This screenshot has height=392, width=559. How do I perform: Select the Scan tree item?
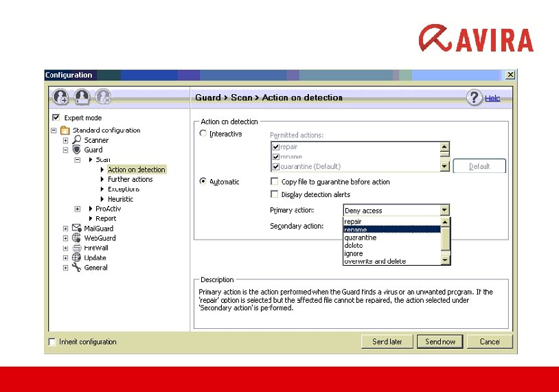point(103,159)
